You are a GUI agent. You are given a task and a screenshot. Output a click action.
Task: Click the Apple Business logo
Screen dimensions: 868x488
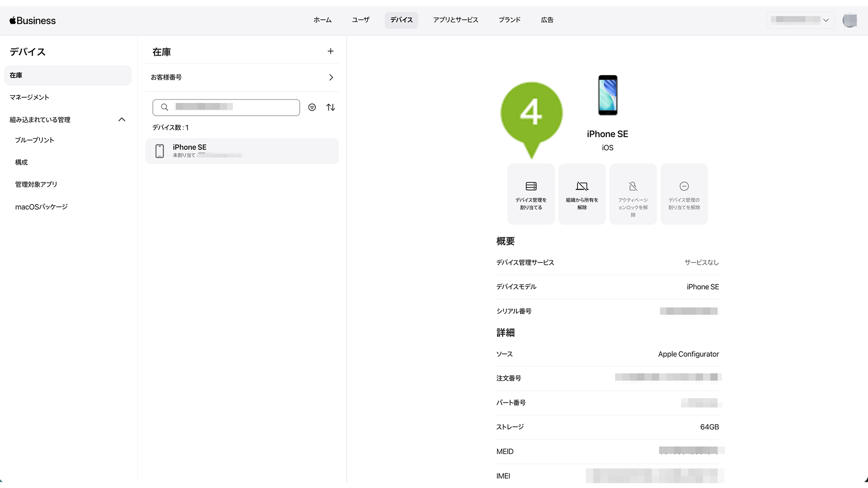click(33, 20)
